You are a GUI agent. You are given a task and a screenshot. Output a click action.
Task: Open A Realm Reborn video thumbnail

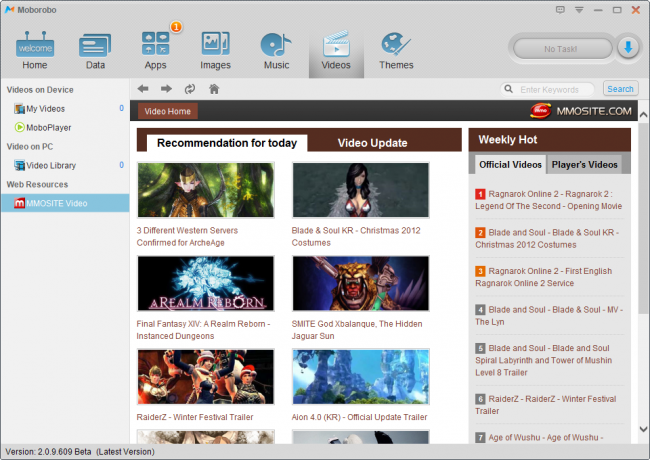coord(206,283)
